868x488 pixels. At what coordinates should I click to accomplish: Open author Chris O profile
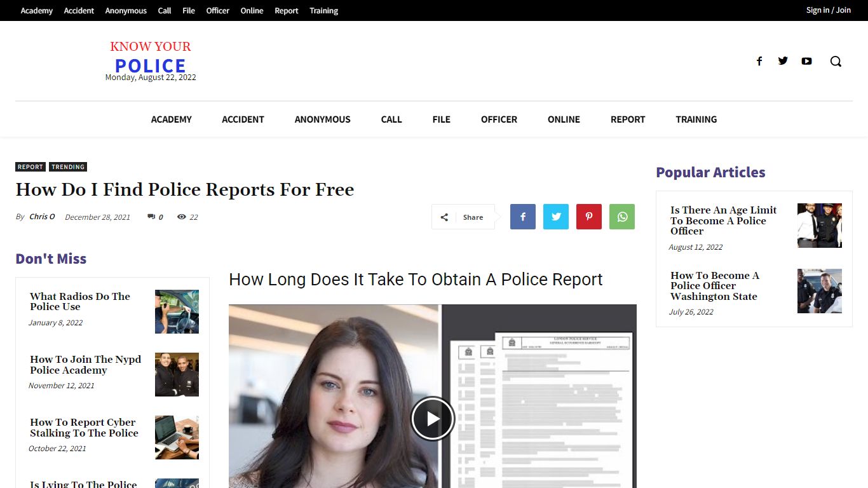[42, 217]
